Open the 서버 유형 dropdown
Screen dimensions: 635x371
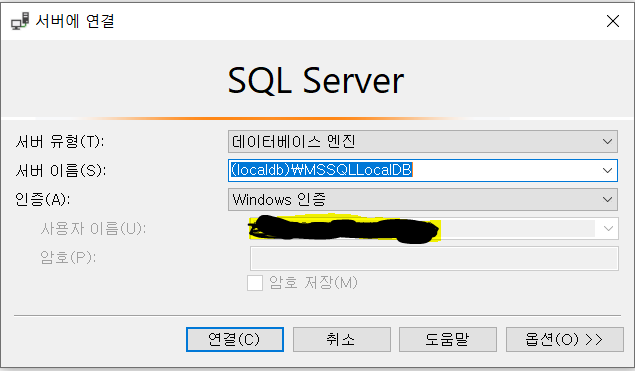click(422, 141)
